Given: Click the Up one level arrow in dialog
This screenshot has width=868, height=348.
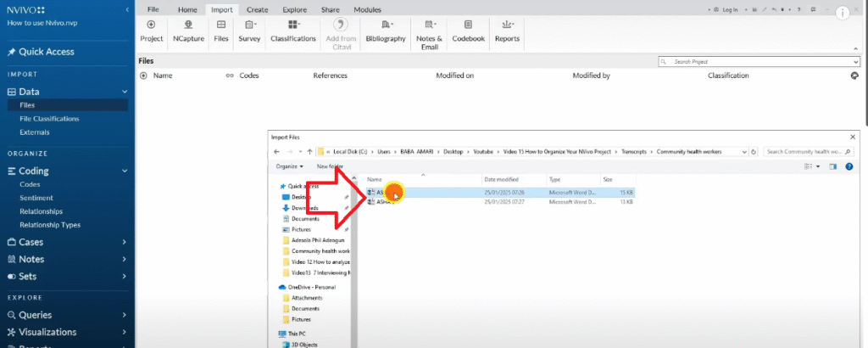Looking at the screenshot, I should [309, 152].
